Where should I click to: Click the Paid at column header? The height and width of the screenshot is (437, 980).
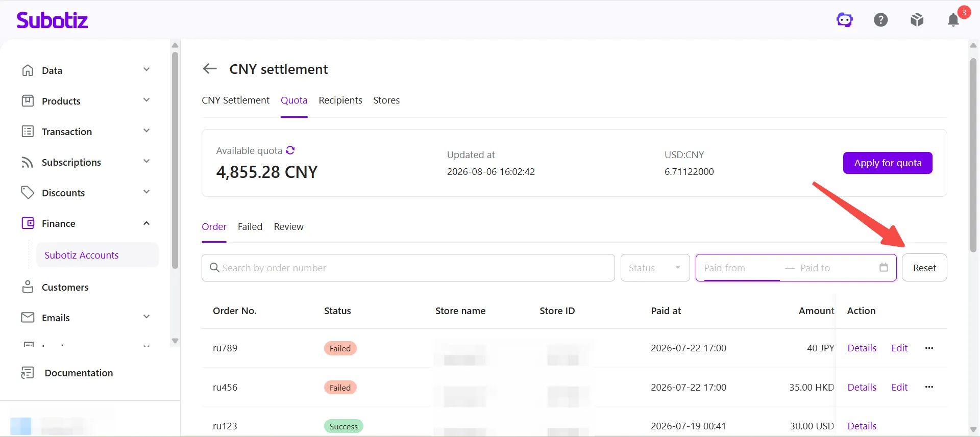coord(666,311)
